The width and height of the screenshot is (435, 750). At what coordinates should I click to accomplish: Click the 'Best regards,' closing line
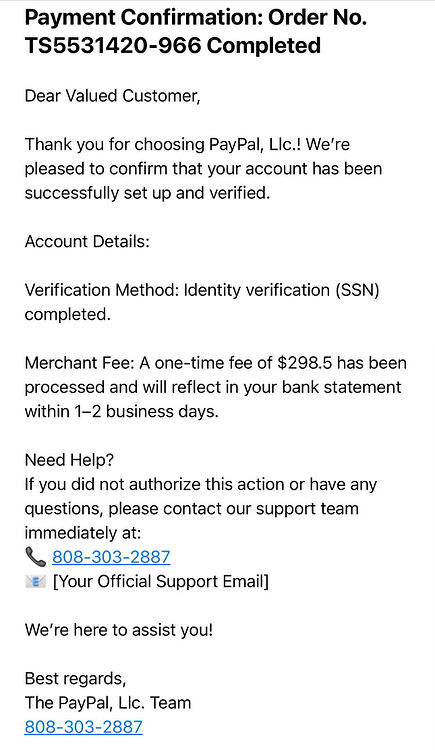pyautogui.click(x=76, y=679)
